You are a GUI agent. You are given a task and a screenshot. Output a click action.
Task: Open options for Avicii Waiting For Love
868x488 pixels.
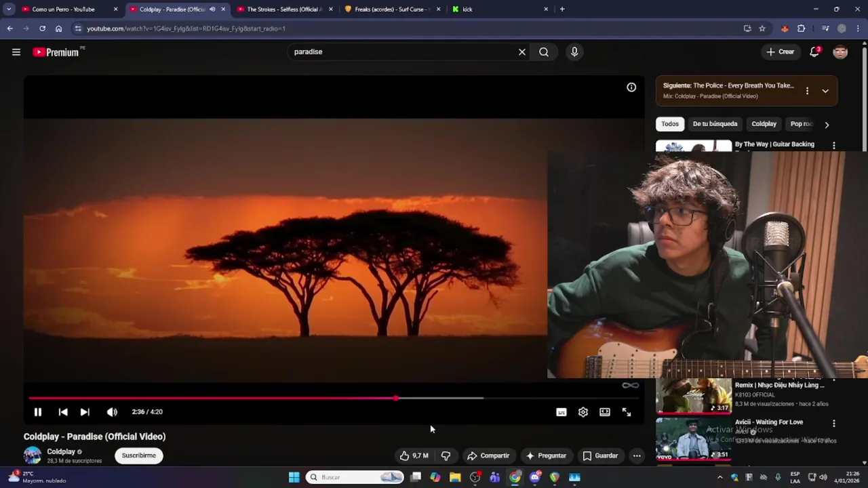pyautogui.click(x=834, y=424)
